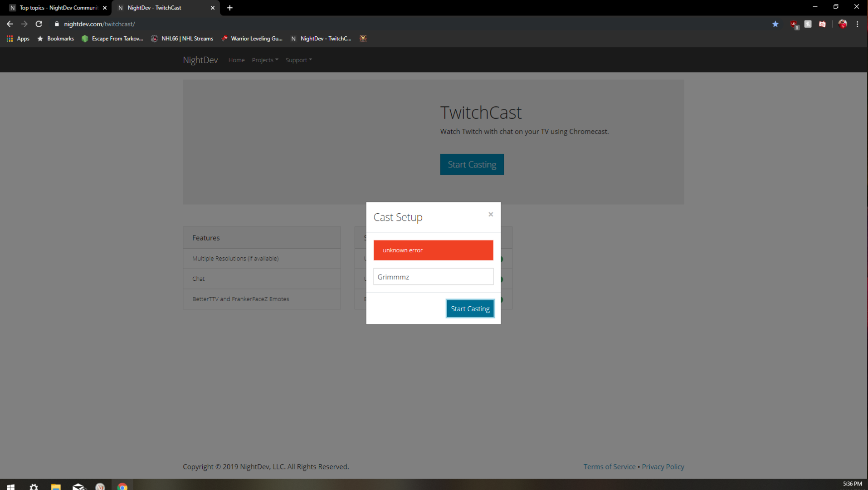Open the Chrome three-dot menu

coord(857,24)
